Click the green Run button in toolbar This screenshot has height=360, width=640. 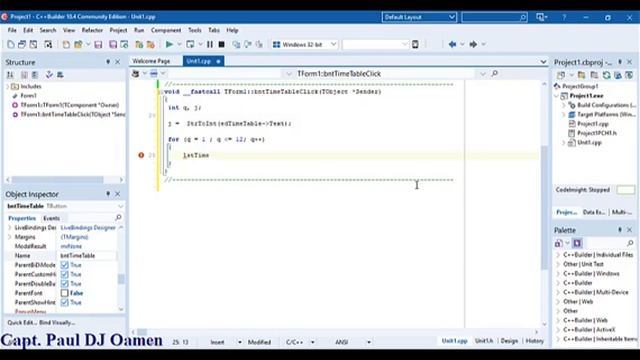[169, 44]
